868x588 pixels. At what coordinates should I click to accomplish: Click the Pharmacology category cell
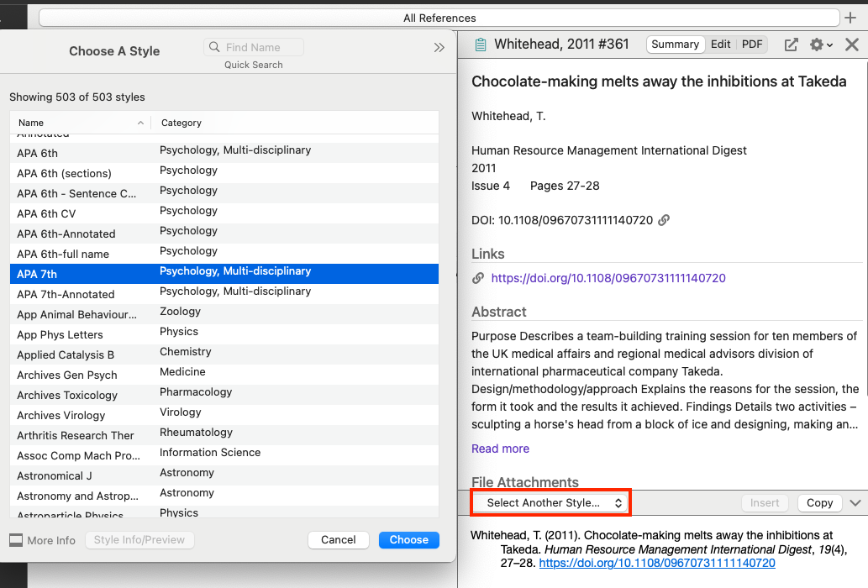click(196, 392)
